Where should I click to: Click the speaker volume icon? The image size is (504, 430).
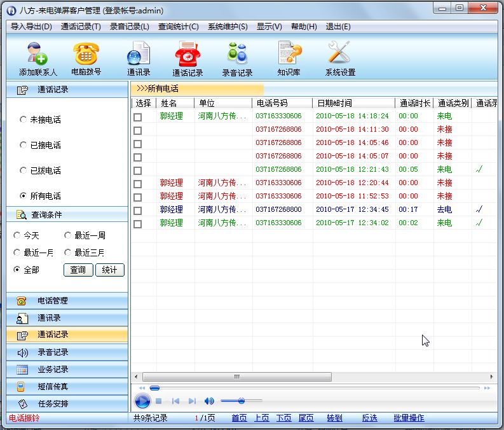(209, 401)
